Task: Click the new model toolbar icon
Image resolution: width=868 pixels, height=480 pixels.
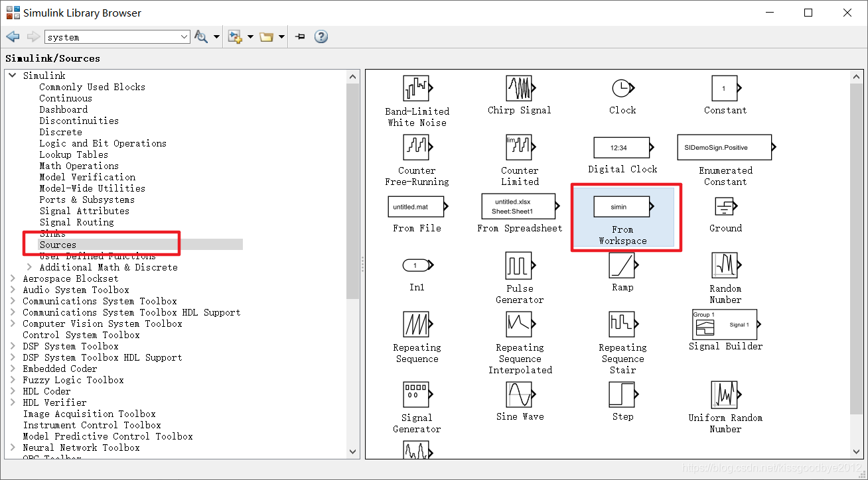Action: click(235, 37)
